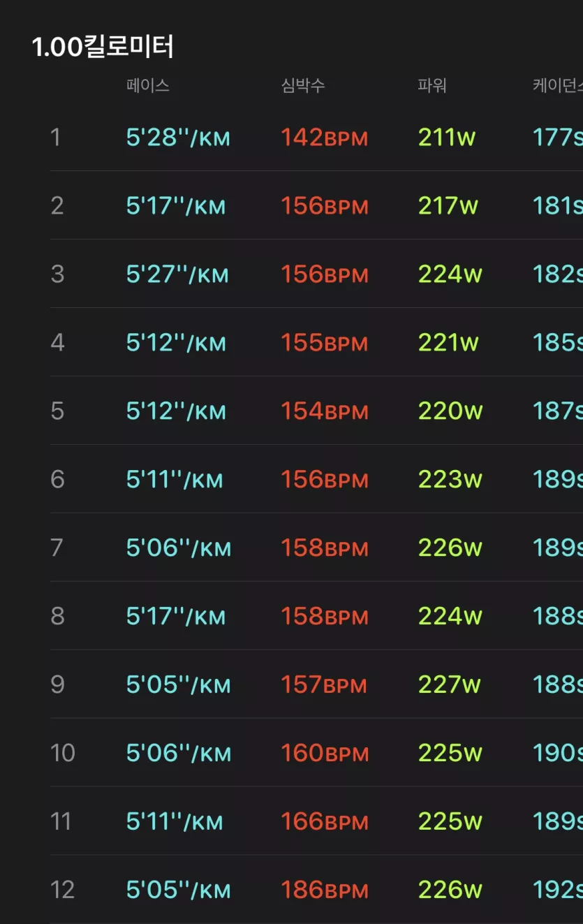Screen dimensions: 583x924
Task: Tap split 9's 5'05''/km pace
Action: (178, 685)
